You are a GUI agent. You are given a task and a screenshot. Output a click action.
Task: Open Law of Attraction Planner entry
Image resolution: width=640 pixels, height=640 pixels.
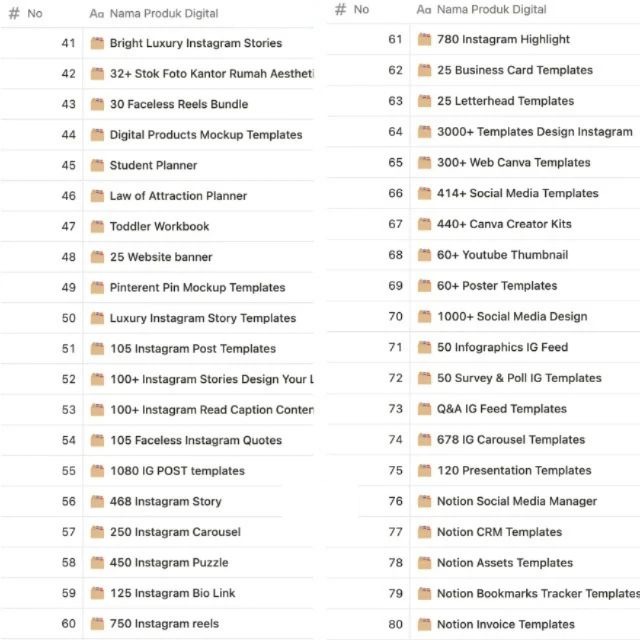pos(178,196)
